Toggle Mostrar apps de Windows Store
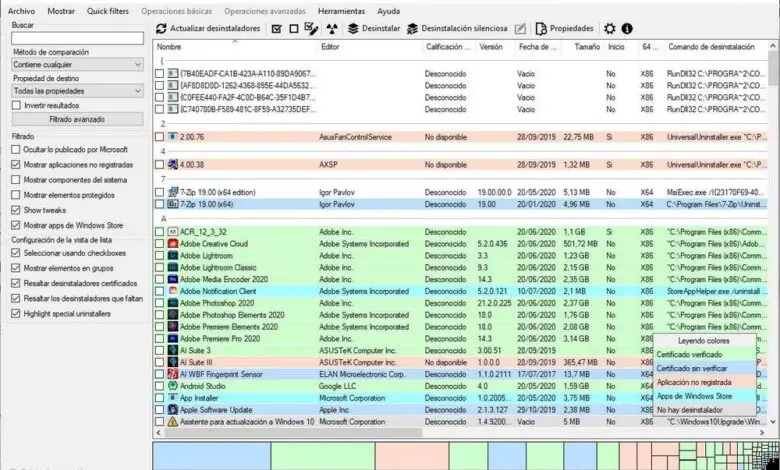 tap(16, 225)
